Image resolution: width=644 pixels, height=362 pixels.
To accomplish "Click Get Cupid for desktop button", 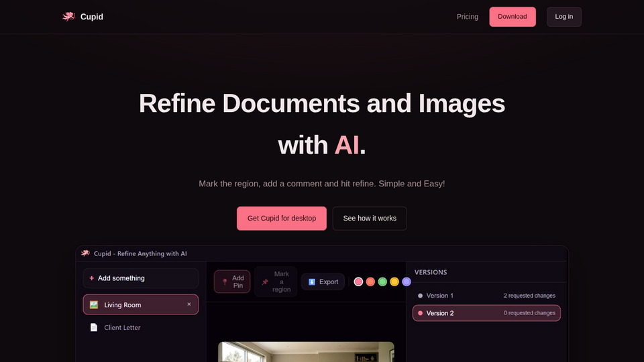I will (281, 219).
